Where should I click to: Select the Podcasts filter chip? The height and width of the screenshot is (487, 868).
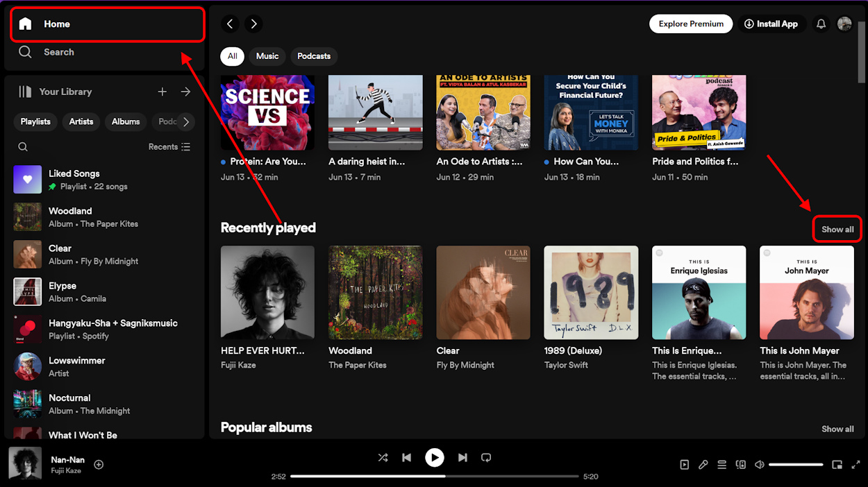[x=313, y=56]
